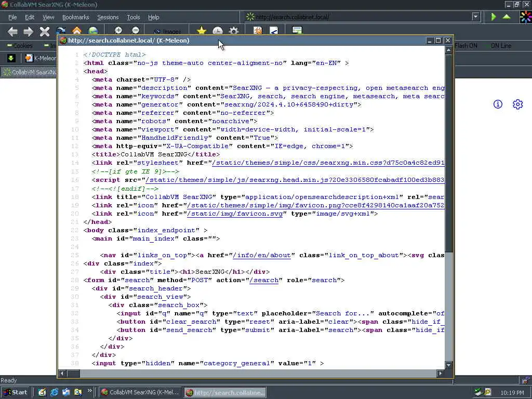Zoom out with the minus magnifier
The width and height of the screenshot is (532, 399).
click(x=136, y=31)
